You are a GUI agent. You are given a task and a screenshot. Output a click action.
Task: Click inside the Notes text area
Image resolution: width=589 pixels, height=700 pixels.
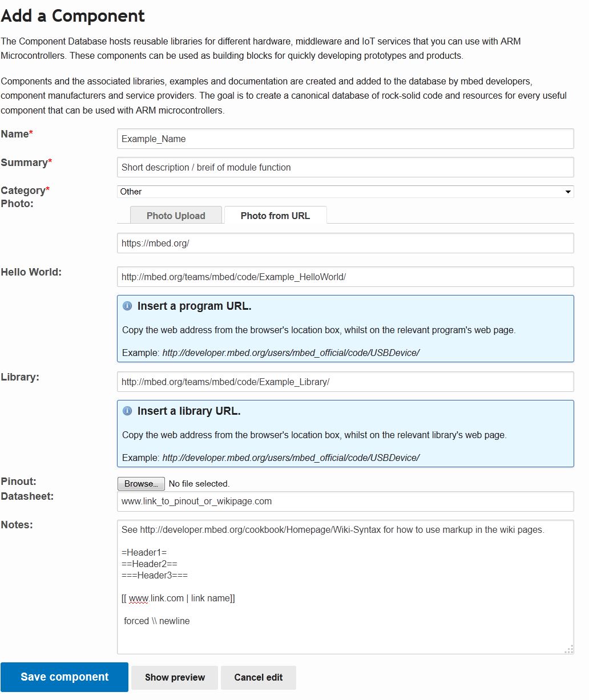[345, 633]
